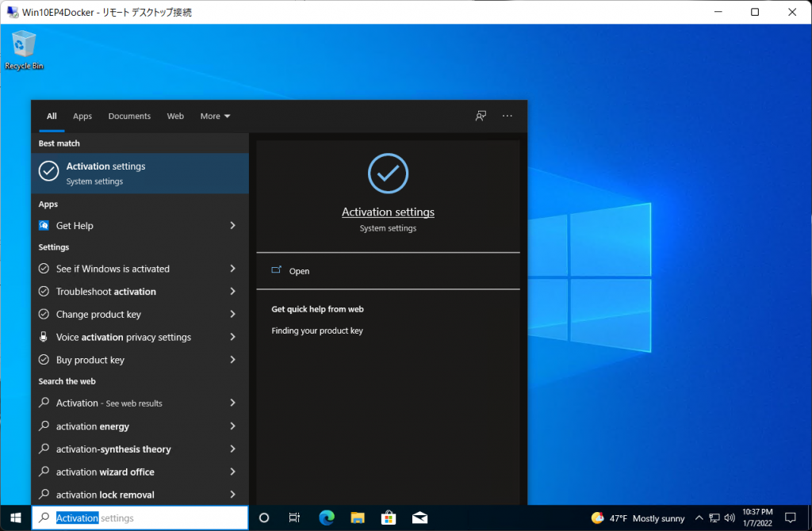Expand Get Help result details arrow

pyautogui.click(x=232, y=225)
